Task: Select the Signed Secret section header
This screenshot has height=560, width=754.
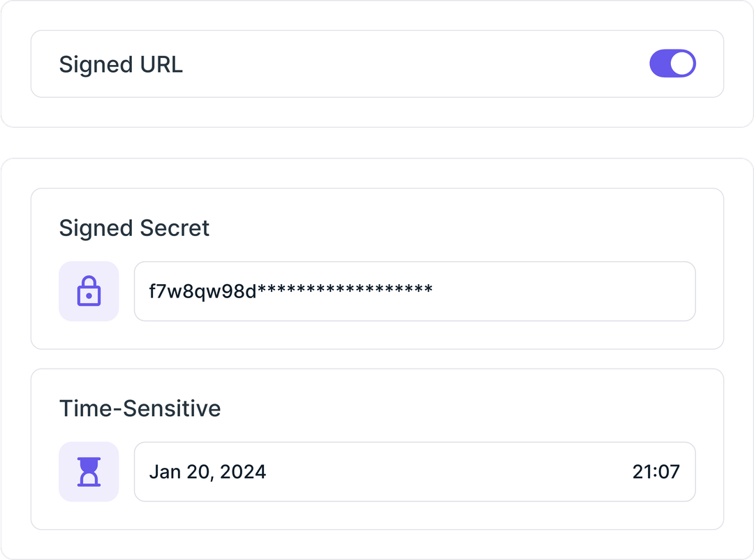Action: click(135, 228)
